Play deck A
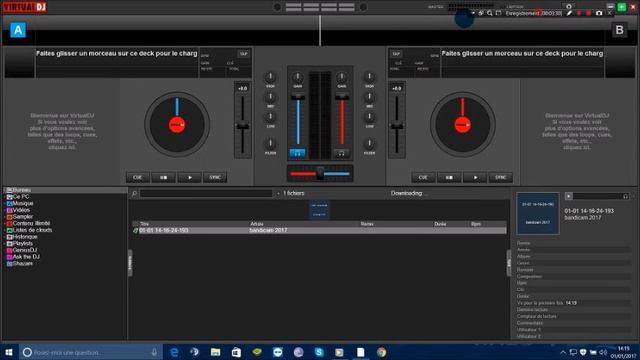Image resolution: width=640 pixels, height=360 pixels. [189, 178]
